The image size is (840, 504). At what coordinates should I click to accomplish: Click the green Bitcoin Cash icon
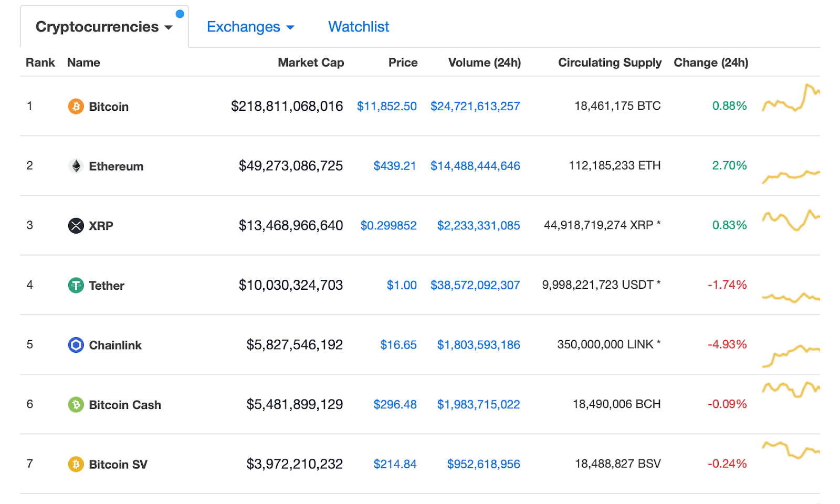(76, 405)
